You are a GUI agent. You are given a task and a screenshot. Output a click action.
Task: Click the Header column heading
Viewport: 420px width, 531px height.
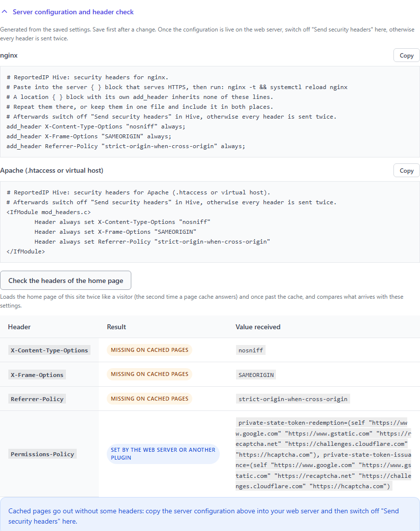coord(19,327)
